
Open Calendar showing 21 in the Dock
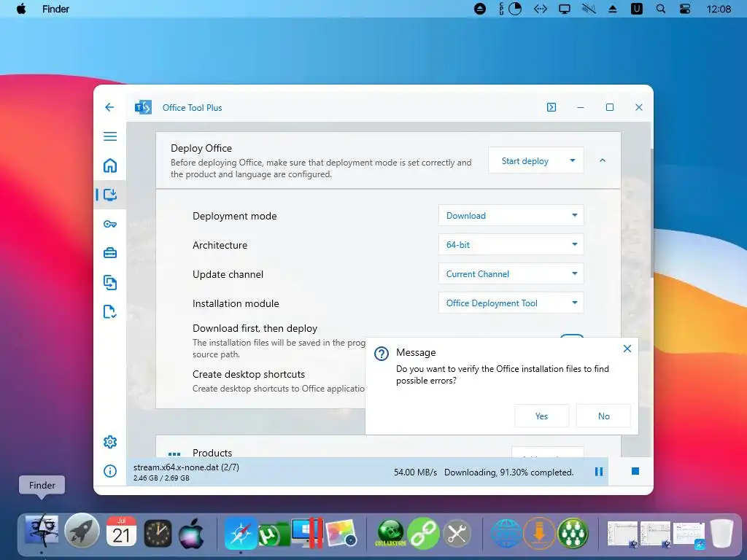pyautogui.click(x=122, y=532)
